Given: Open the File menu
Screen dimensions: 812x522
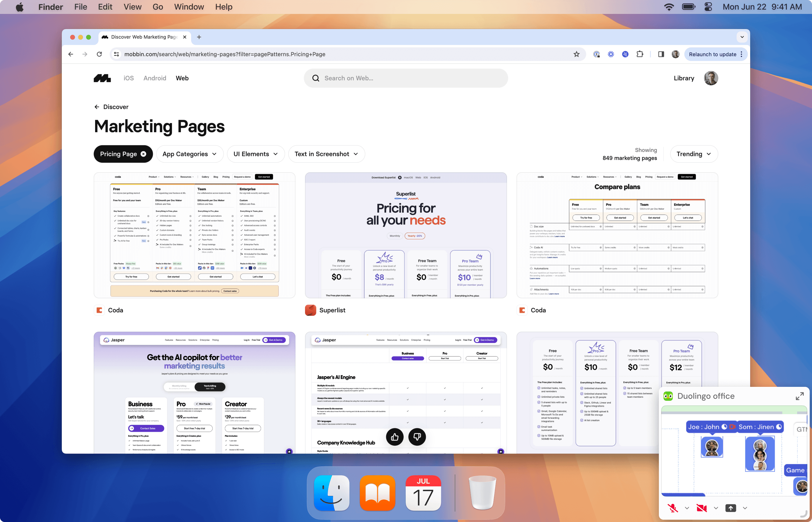Looking at the screenshot, I should pyautogui.click(x=81, y=7).
